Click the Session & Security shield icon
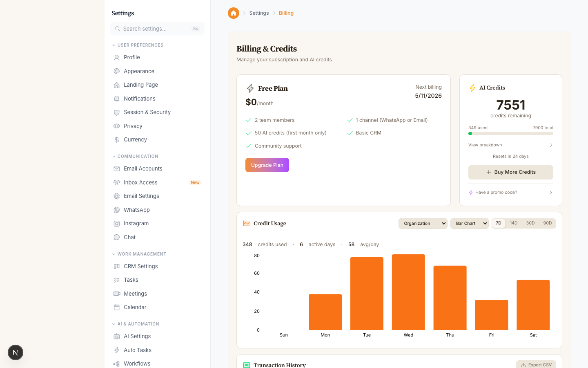The height and width of the screenshot is (368, 588). click(x=117, y=112)
